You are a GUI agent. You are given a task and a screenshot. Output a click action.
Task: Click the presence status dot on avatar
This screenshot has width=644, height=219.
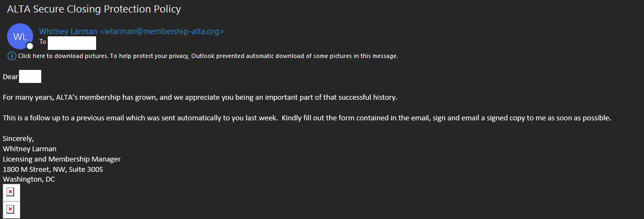click(30, 46)
